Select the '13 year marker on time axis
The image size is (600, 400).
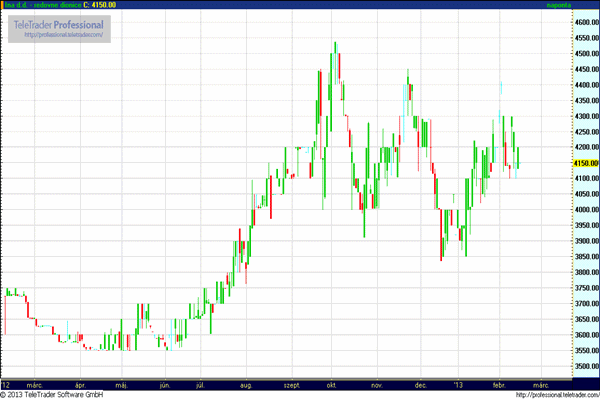click(x=459, y=384)
